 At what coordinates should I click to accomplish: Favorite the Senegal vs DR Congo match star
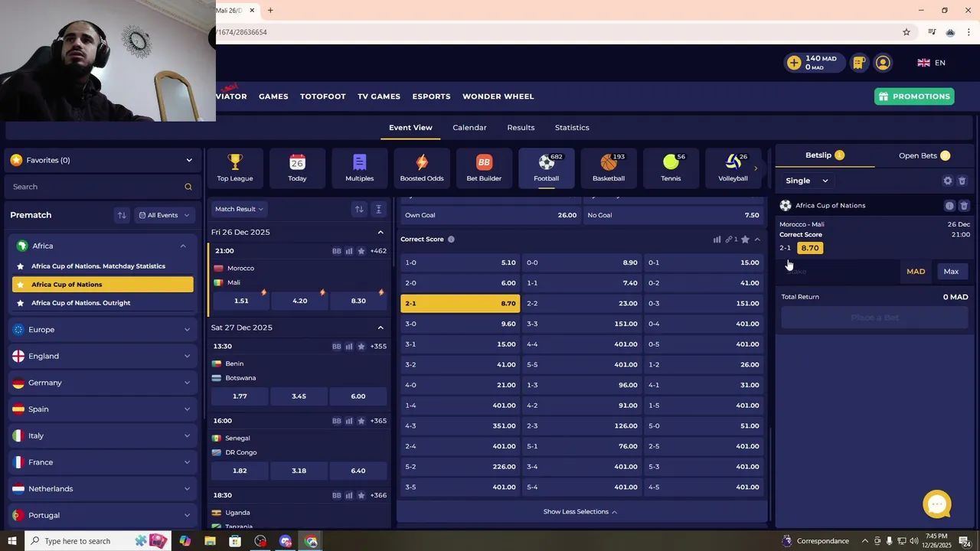(x=361, y=421)
